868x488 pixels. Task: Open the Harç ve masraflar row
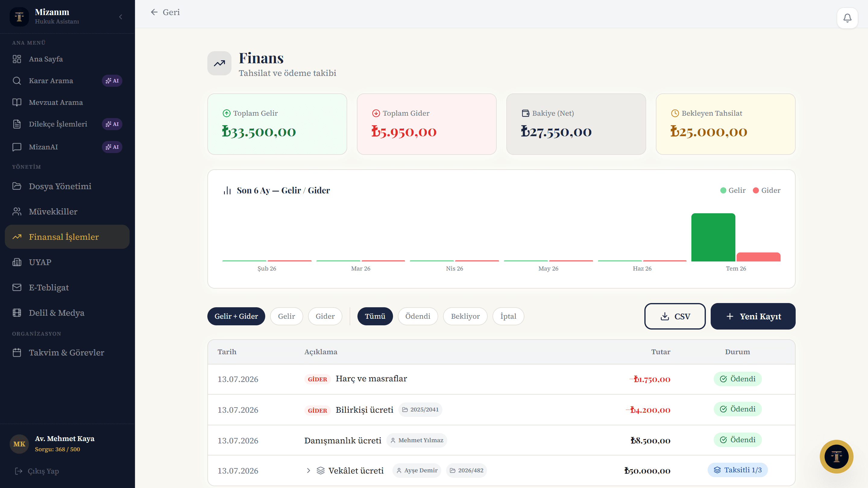[x=502, y=379]
